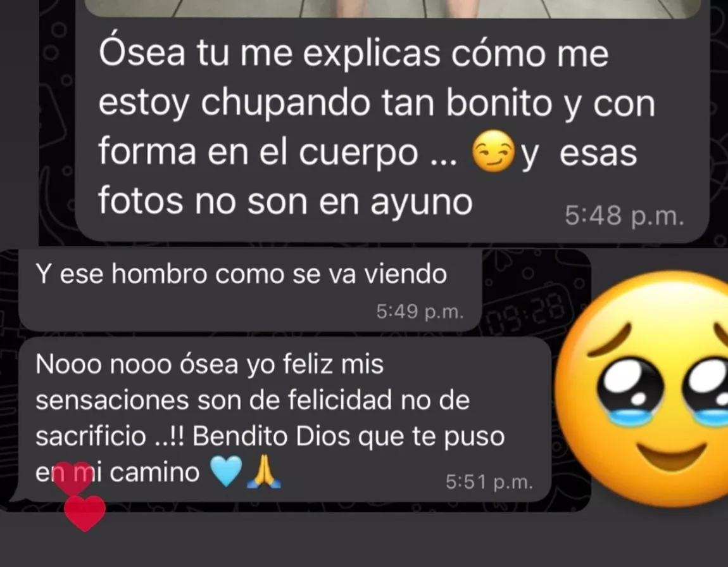The width and height of the screenshot is (728, 567).
Task: Click the word 'sacrificio' in last message
Action: coord(91,436)
